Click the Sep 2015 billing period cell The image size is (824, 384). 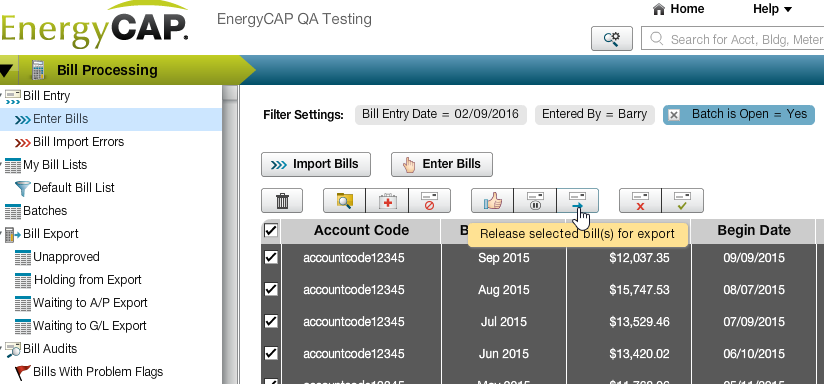tap(503, 258)
